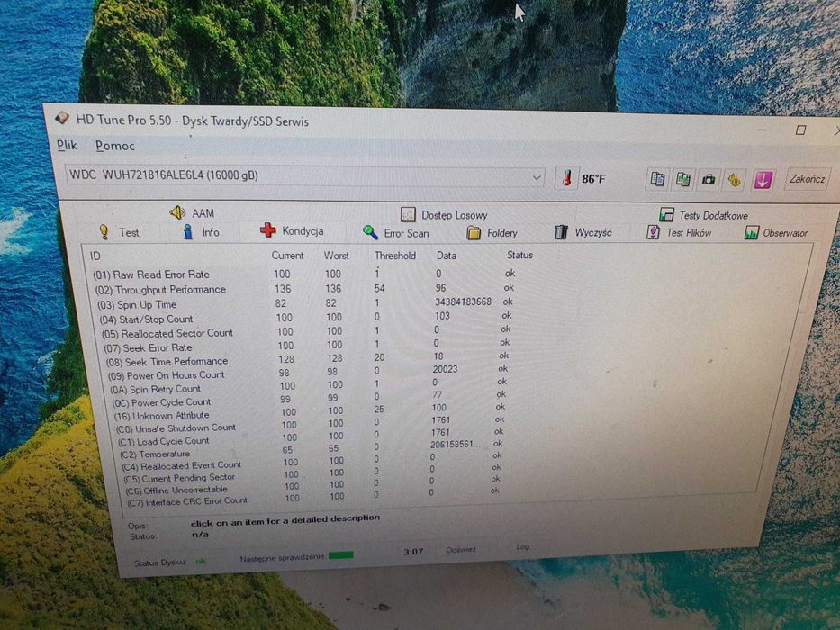
Task: Click the 34384183668 data value
Action: (x=463, y=301)
